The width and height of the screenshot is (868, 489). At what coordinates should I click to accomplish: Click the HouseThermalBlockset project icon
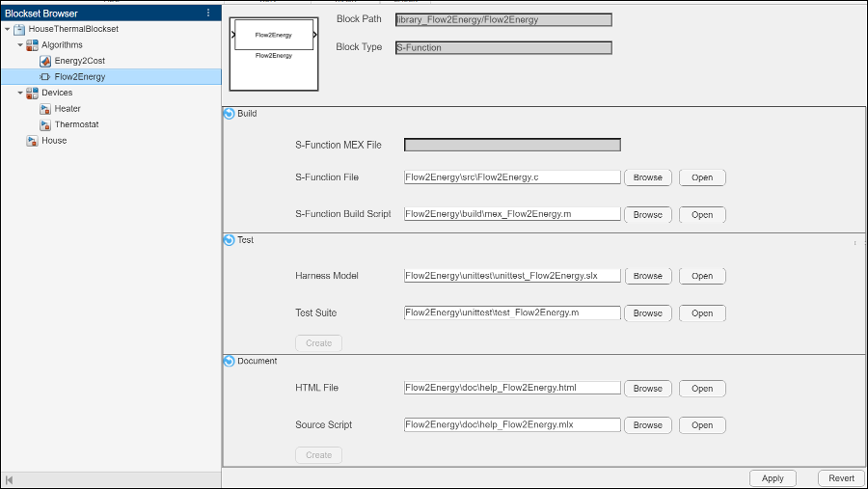[19, 29]
